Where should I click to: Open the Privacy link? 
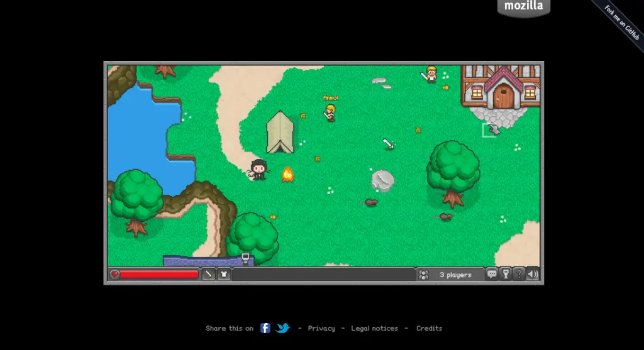point(321,329)
